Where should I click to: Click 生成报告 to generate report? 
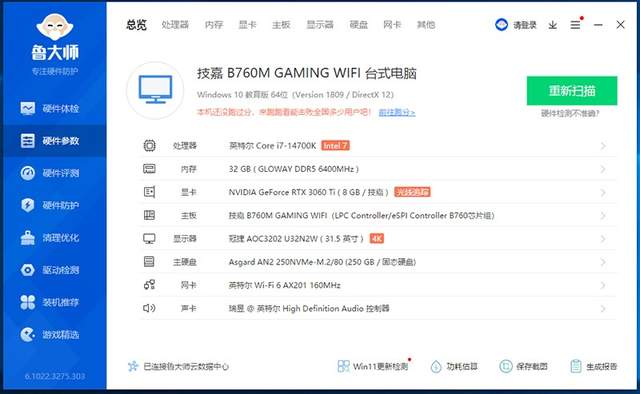point(593,366)
